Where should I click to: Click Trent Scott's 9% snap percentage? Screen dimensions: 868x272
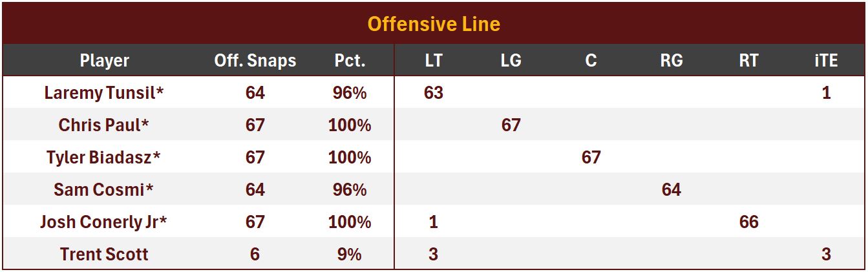tap(350, 254)
